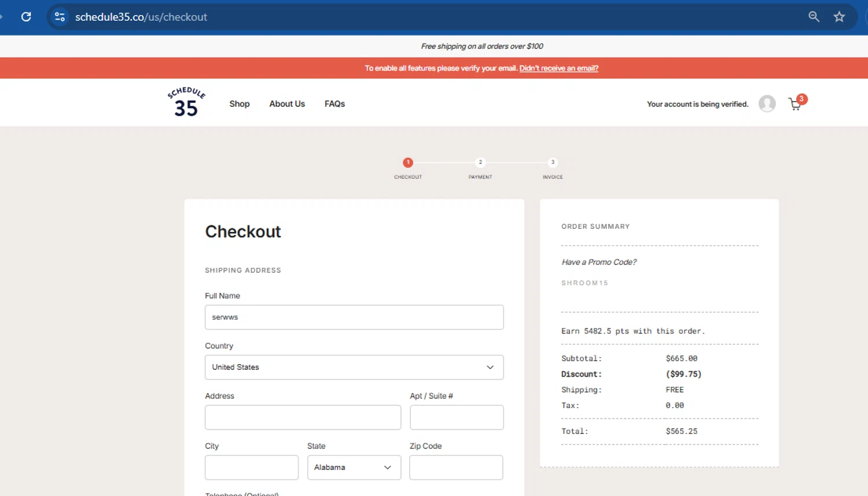Go to About Us page
Image resolution: width=868 pixels, height=496 pixels.
[287, 104]
